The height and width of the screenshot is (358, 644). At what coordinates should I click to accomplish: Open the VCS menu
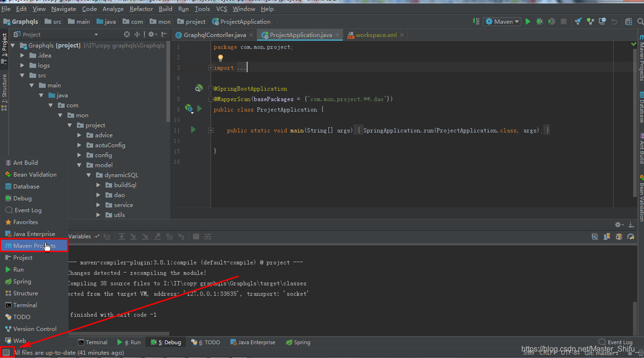tap(221, 9)
